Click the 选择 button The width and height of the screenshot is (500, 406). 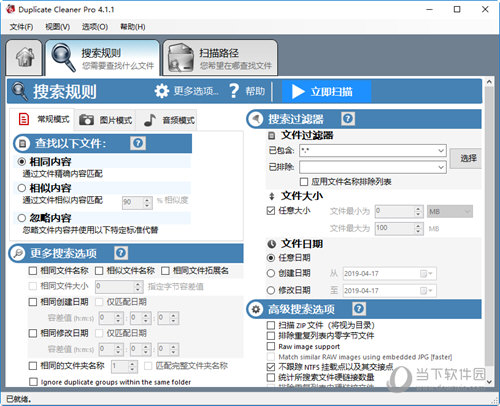[466, 158]
